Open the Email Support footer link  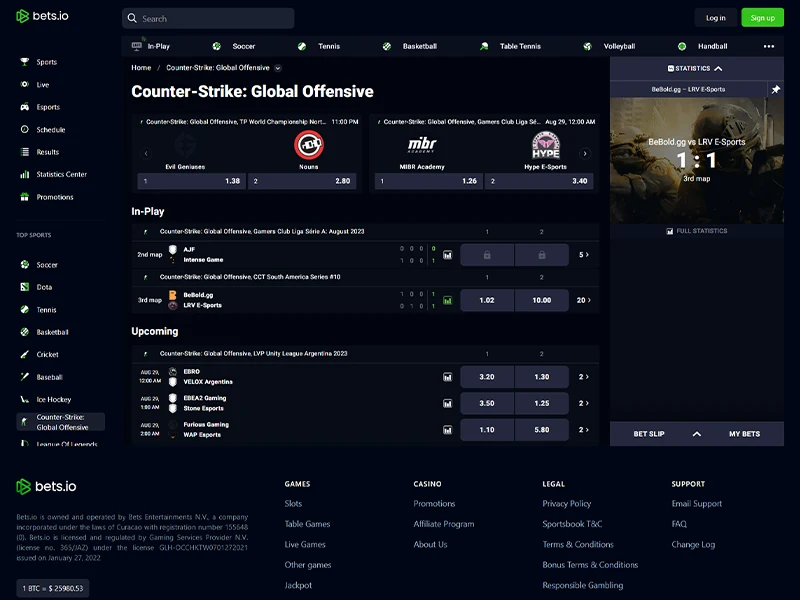pyautogui.click(x=697, y=504)
